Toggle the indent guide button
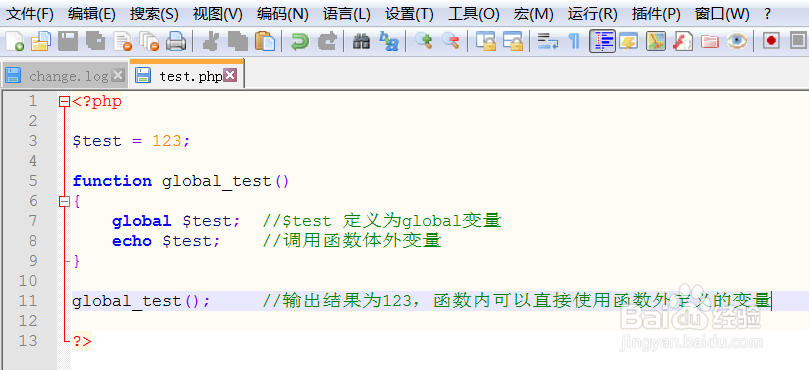Screen dimensions: 809x370 point(602,41)
